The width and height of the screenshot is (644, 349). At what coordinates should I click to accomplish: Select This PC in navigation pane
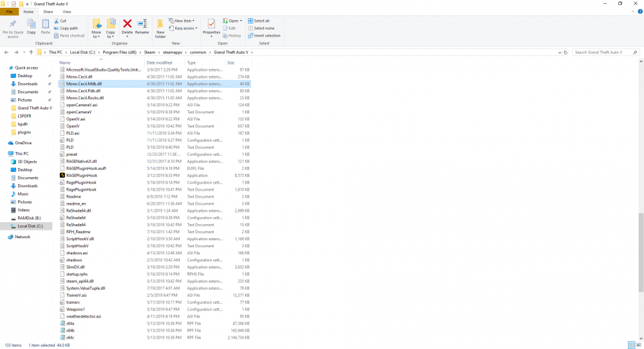pos(21,153)
